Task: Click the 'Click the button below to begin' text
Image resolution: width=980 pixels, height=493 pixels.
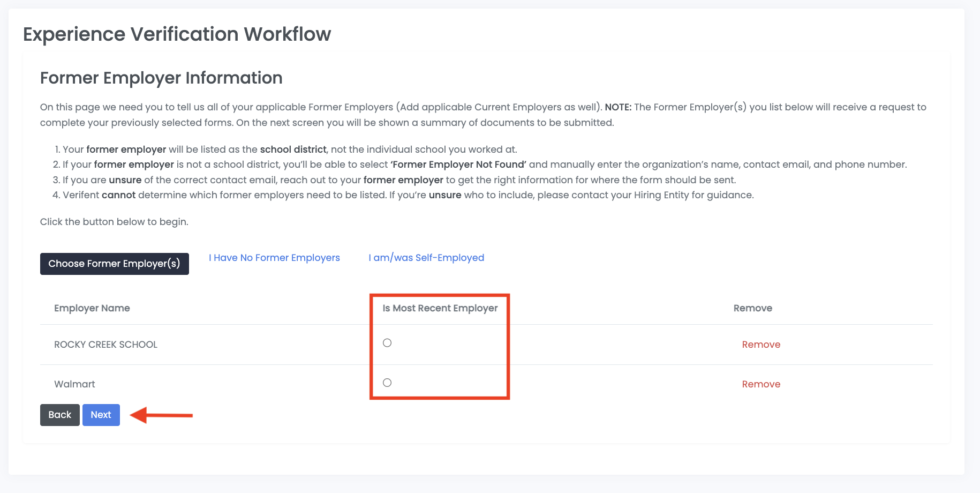Action: click(x=114, y=222)
